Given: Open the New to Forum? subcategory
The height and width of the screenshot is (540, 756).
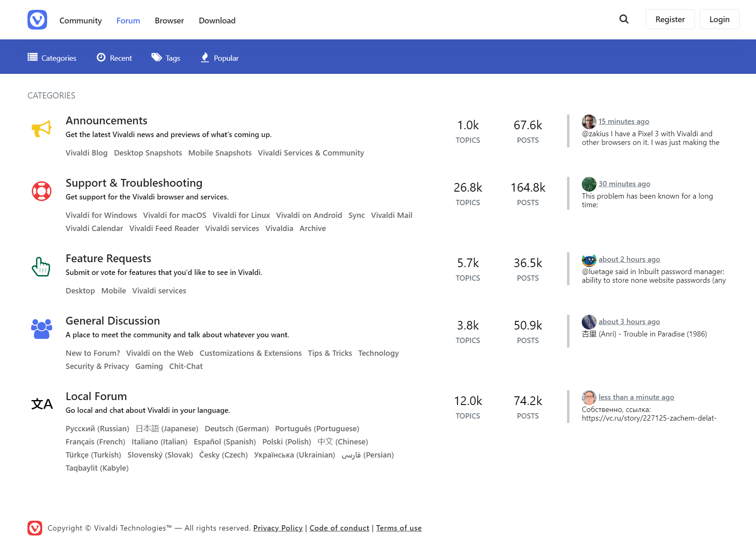Looking at the screenshot, I should pyautogui.click(x=93, y=353).
